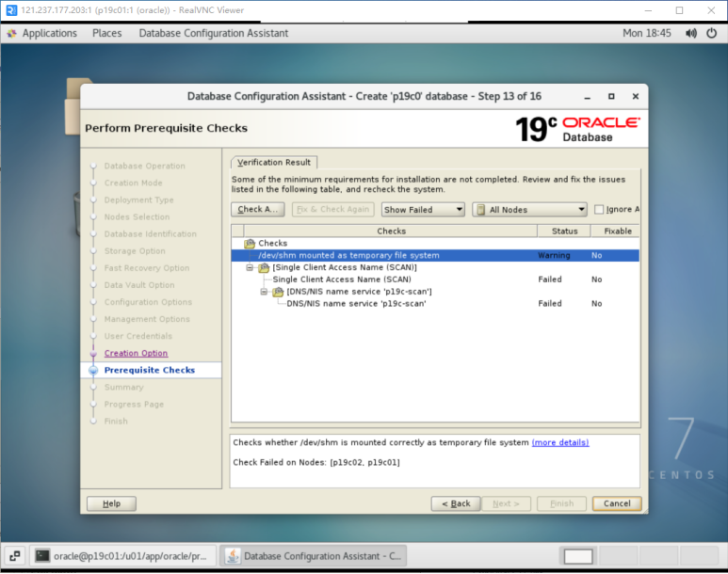Open the more details link
The height and width of the screenshot is (574, 728).
tap(560, 442)
